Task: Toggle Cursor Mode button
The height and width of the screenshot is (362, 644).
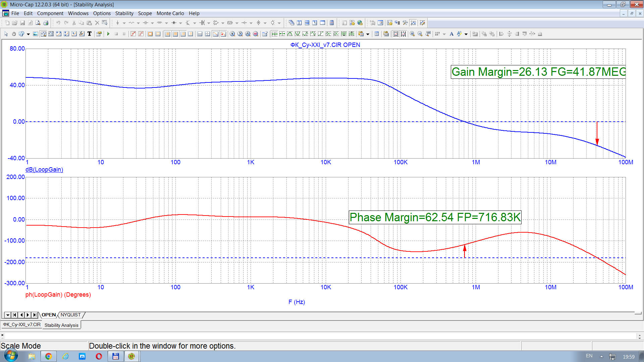Action: pos(51,34)
